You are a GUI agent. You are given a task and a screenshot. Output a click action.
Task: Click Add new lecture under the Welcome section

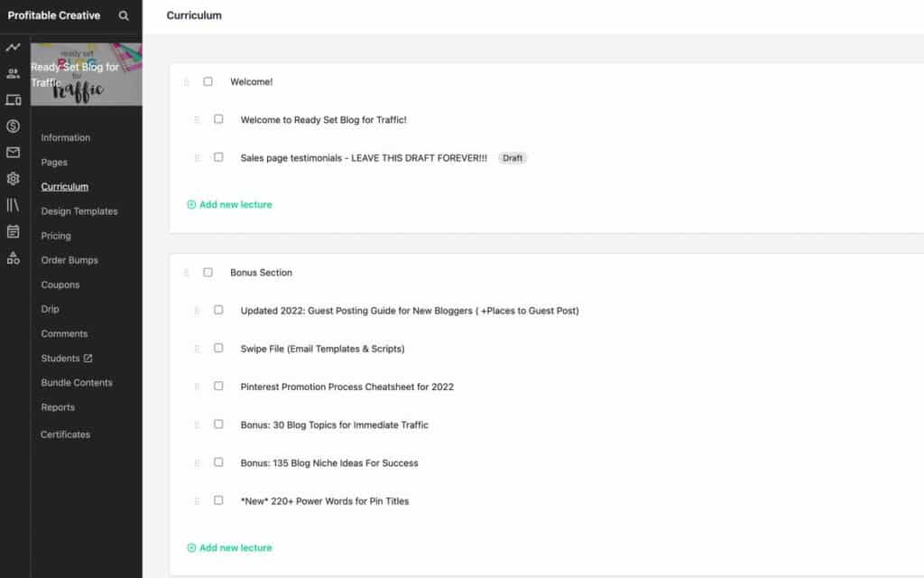[229, 204]
